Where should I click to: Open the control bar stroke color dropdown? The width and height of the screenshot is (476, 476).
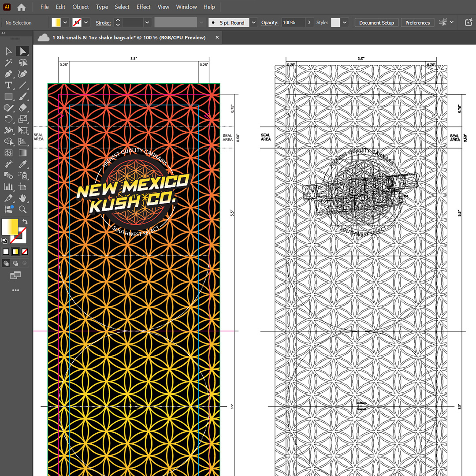86,22
